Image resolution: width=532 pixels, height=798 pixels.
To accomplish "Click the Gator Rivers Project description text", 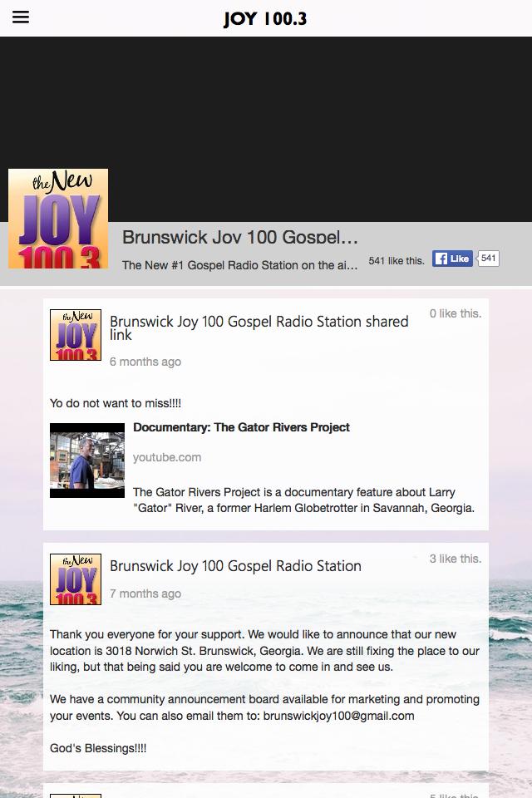I will (x=303, y=500).
